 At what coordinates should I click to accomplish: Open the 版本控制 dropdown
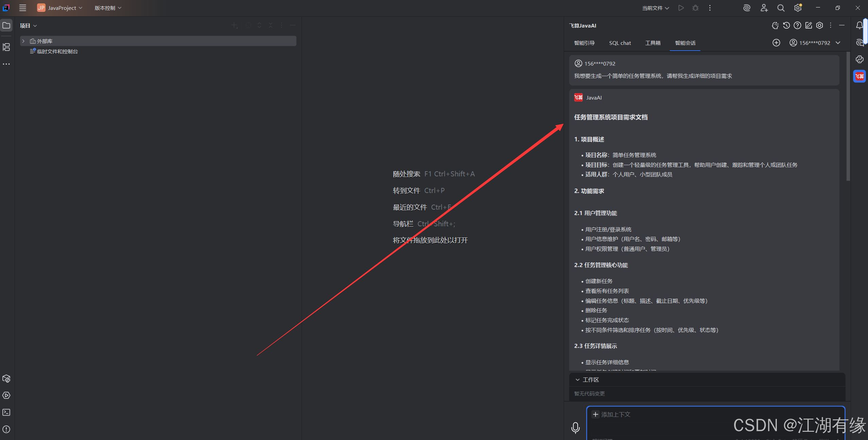(108, 8)
